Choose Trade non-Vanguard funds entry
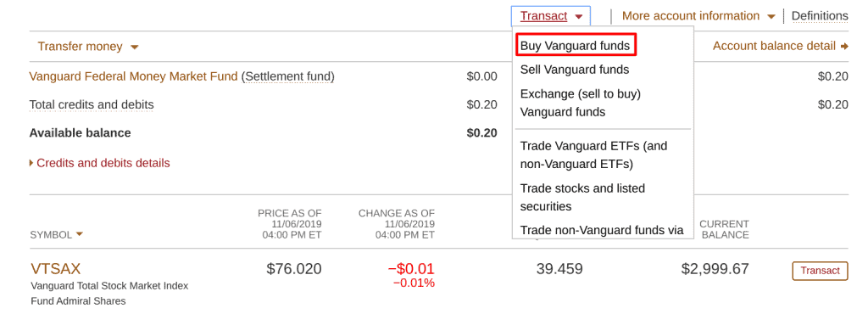 (602, 230)
